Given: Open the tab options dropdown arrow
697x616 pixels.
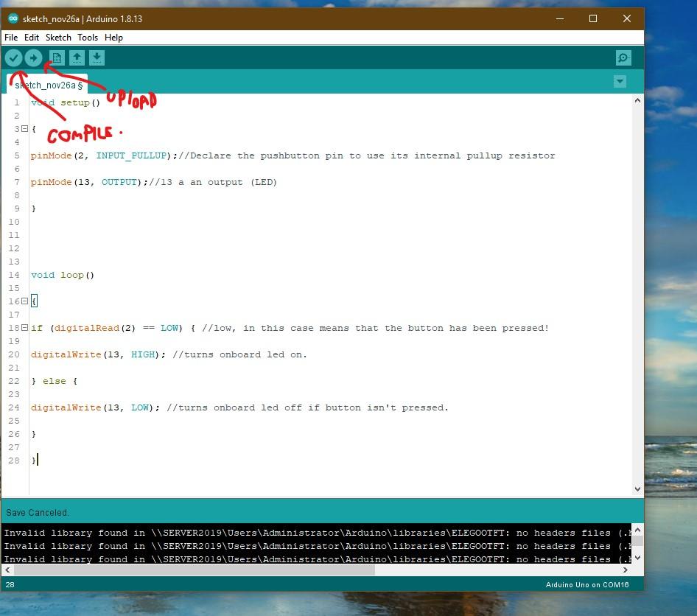Looking at the screenshot, I should pyautogui.click(x=620, y=81).
